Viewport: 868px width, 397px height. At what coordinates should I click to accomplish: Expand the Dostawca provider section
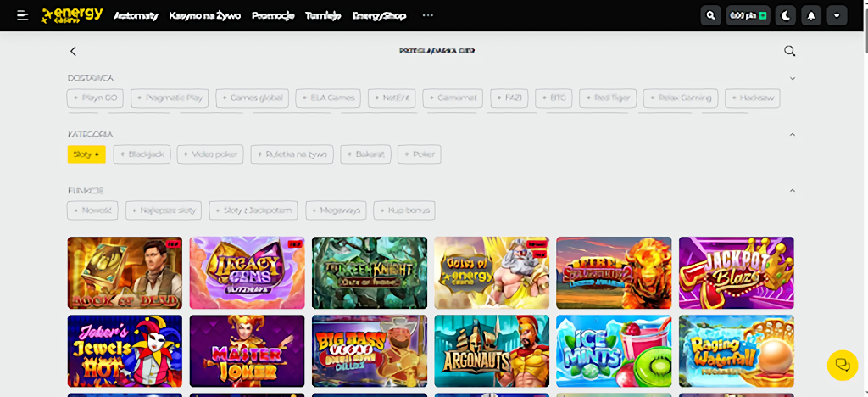pos(793,78)
